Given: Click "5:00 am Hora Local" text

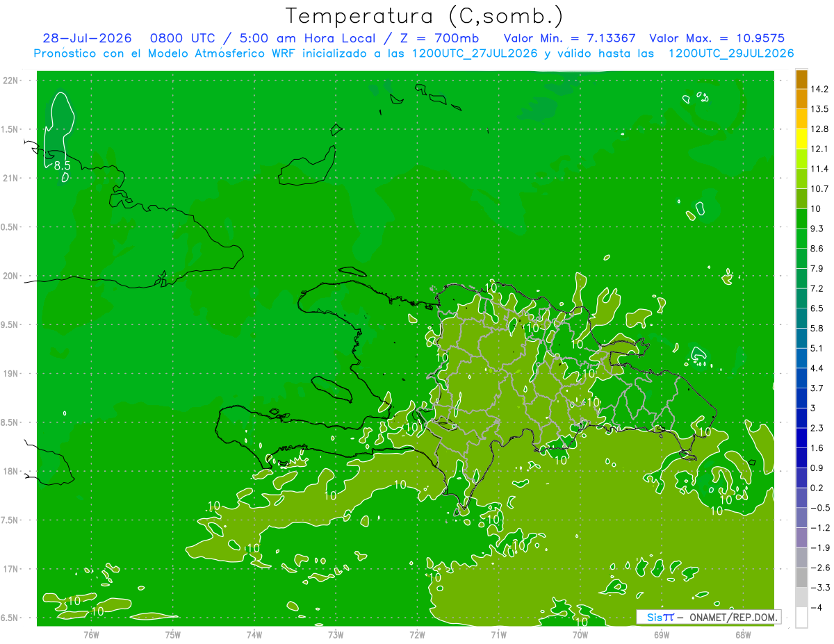Looking at the screenshot, I should click(309, 38).
